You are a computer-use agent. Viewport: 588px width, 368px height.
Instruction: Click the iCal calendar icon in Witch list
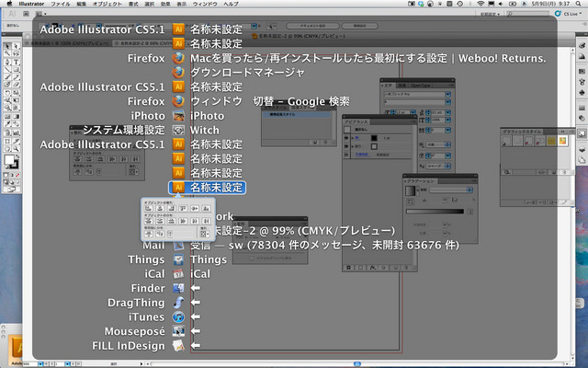coord(178,274)
